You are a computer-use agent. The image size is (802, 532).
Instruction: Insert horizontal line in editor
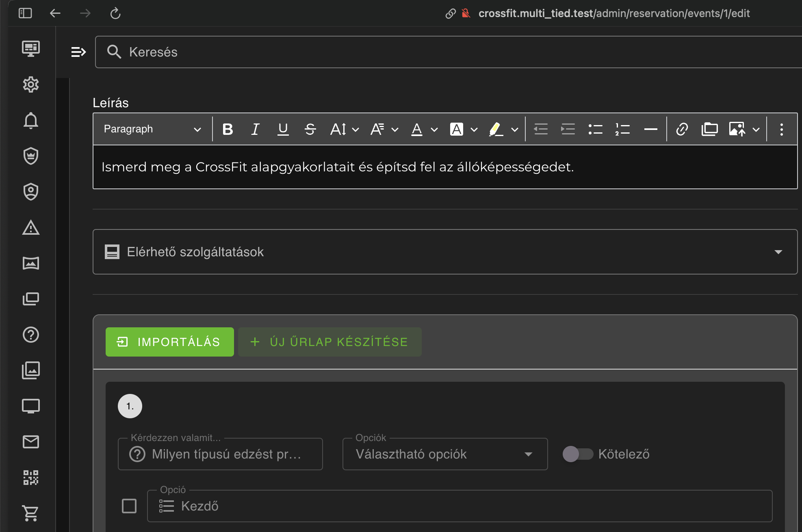[x=650, y=129]
